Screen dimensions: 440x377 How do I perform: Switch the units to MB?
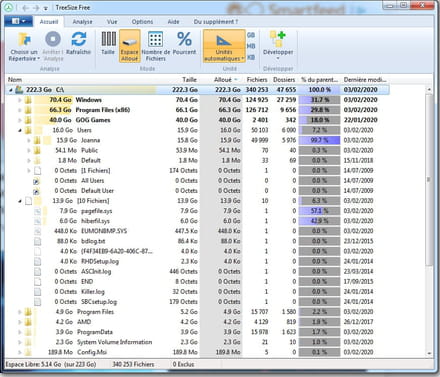[251, 46]
